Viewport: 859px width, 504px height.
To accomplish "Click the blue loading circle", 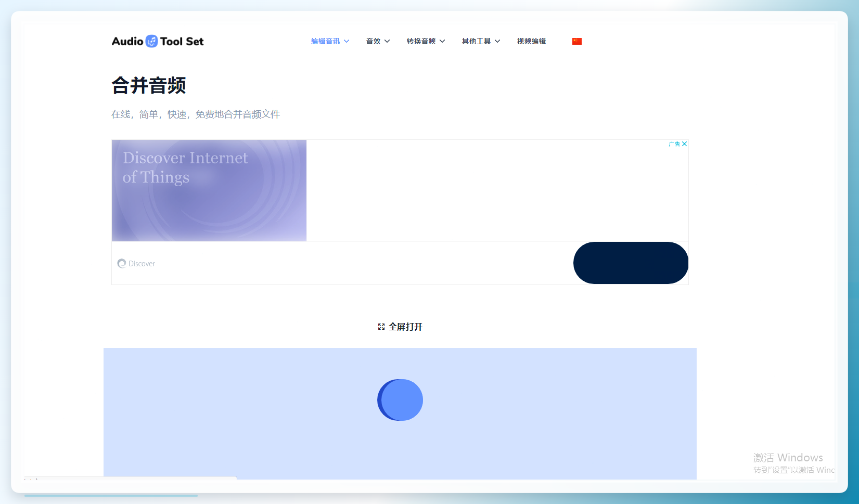I will pos(400,400).
